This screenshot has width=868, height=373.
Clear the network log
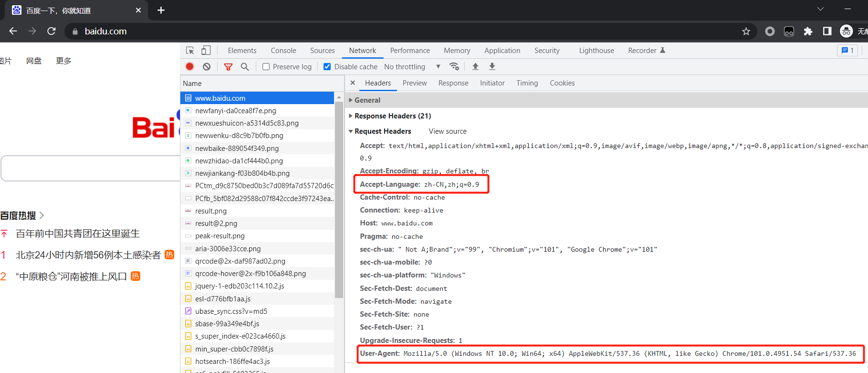click(x=207, y=67)
